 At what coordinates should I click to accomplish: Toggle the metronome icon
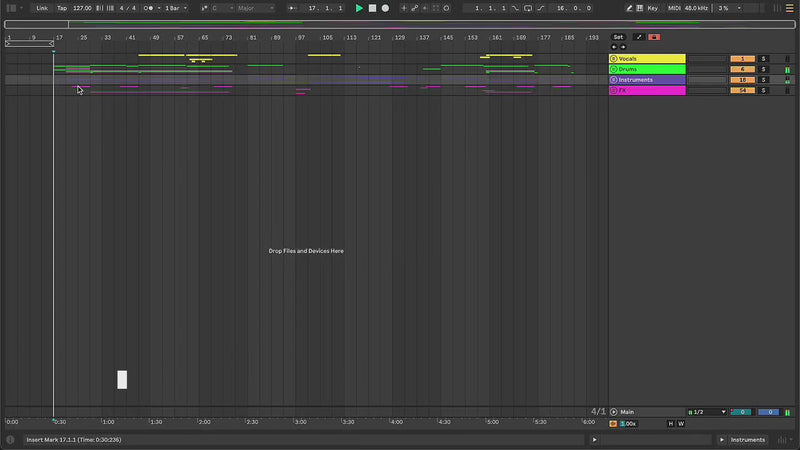pyautogui.click(x=149, y=8)
